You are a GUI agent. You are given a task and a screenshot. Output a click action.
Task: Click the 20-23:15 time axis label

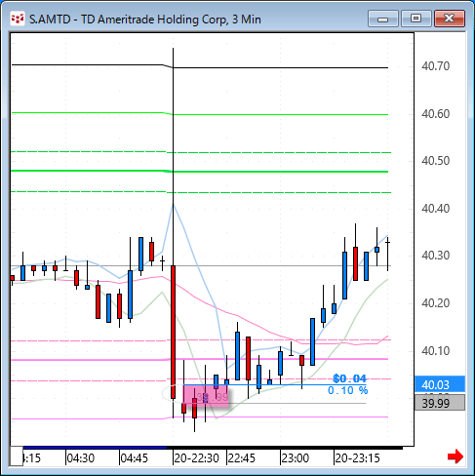tap(357, 458)
